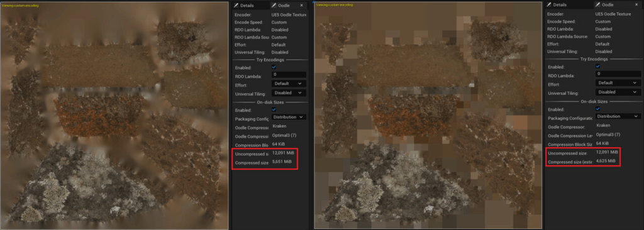The image size is (644, 230).
Task: Click '64 KiB' block size in right panel
Action: point(602,143)
